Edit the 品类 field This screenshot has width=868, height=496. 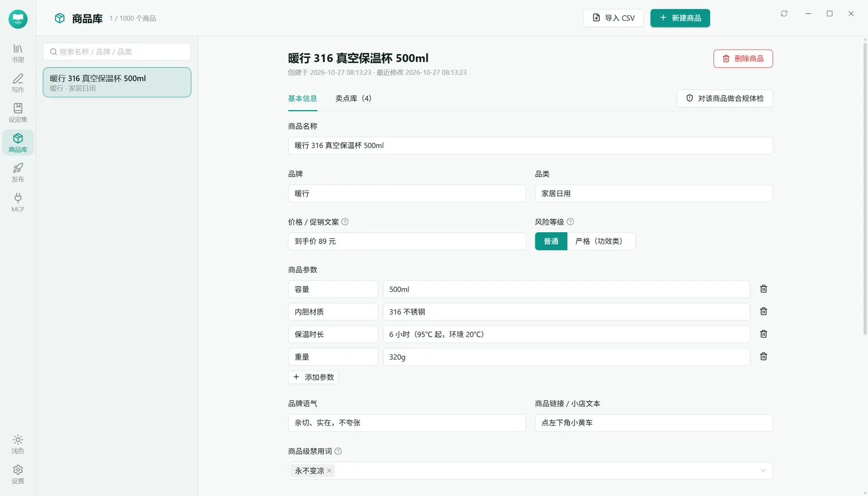click(654, 193)
